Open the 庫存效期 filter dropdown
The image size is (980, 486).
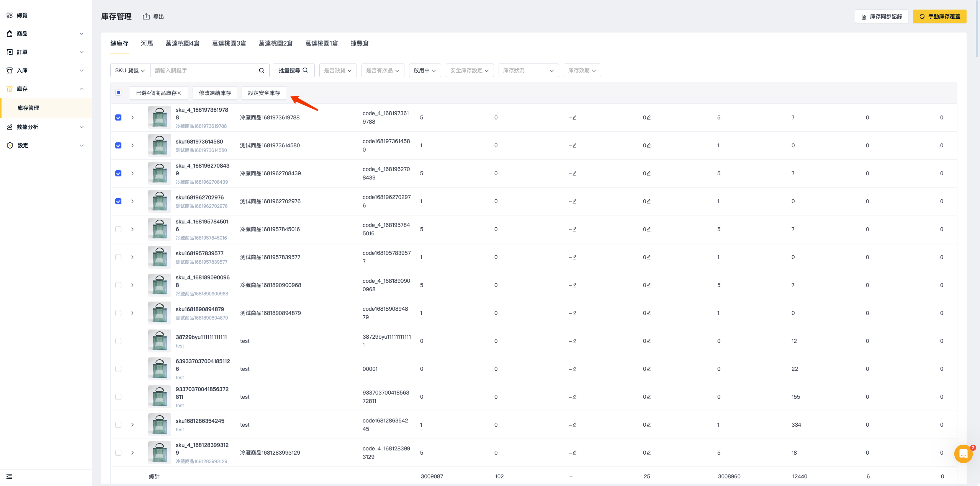(582, 70)
